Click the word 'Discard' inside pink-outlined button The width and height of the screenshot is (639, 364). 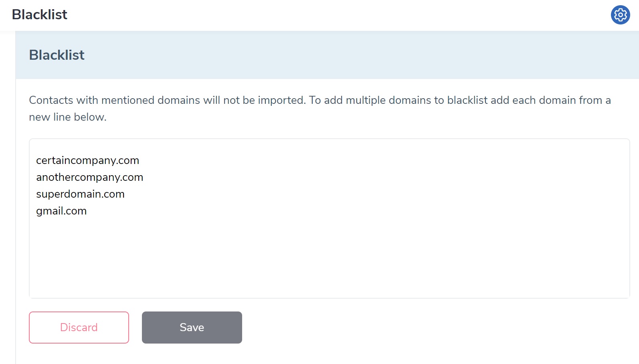point(79,328)
